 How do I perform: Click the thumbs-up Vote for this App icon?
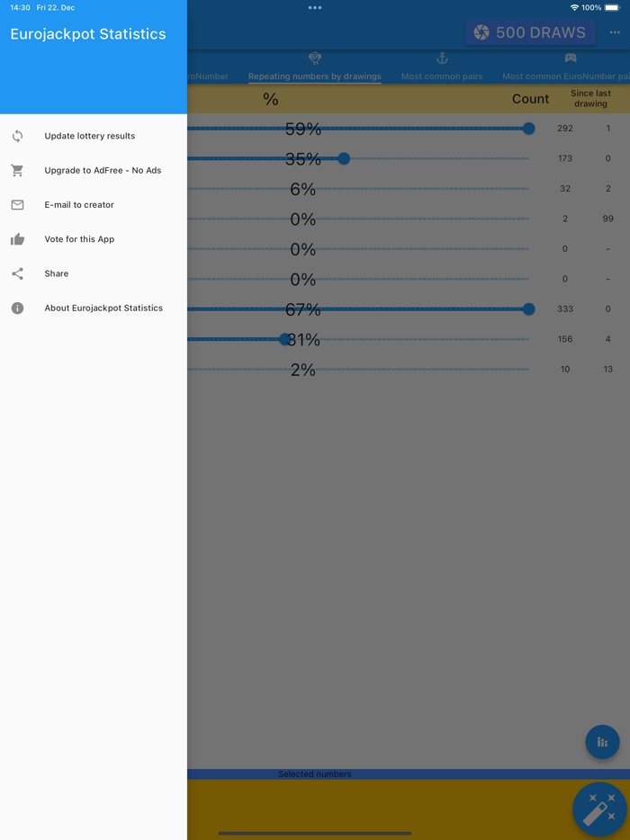click(x=16, y=239)
